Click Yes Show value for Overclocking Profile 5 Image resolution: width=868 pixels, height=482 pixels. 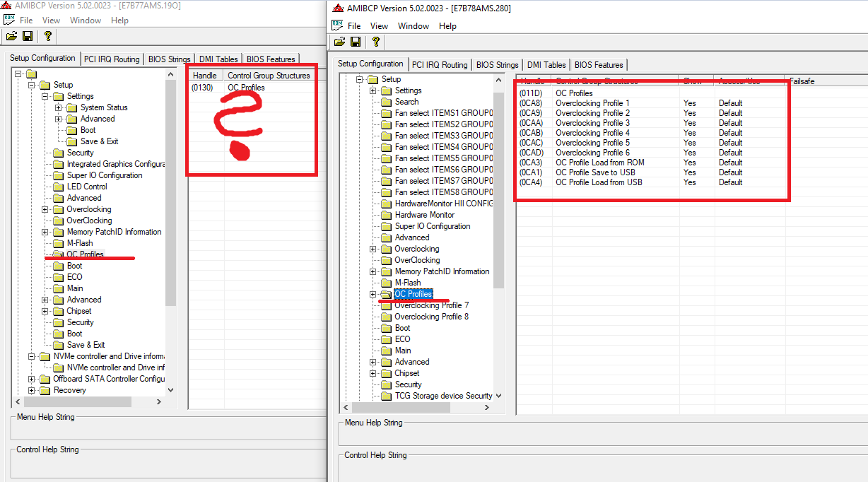690,143
